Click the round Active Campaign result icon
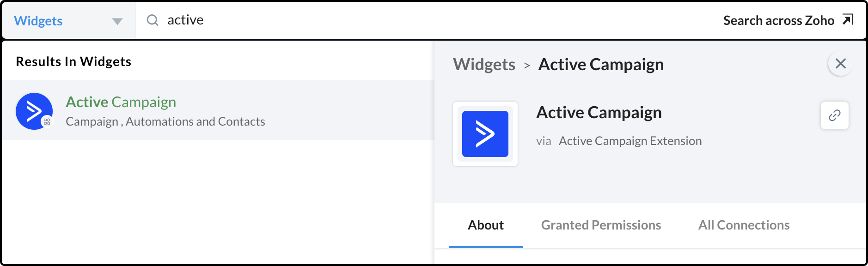868x266 pixels. (x=34, y=111)
